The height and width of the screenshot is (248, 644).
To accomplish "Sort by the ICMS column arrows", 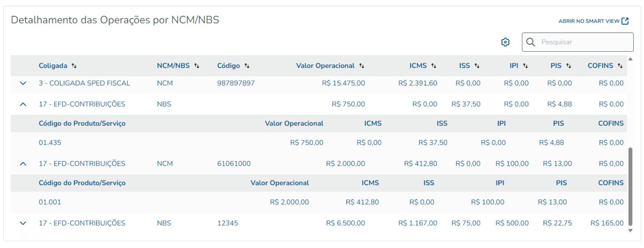I will coord(434,66).
